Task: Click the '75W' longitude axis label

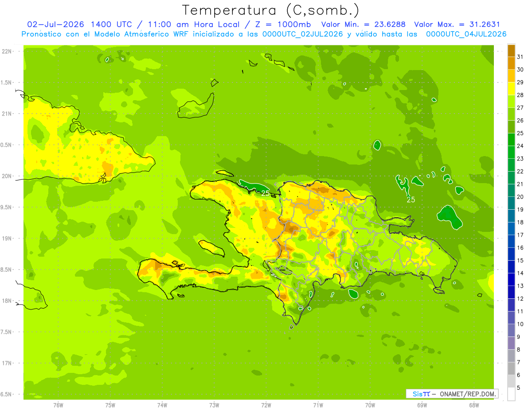Action: 110,405
